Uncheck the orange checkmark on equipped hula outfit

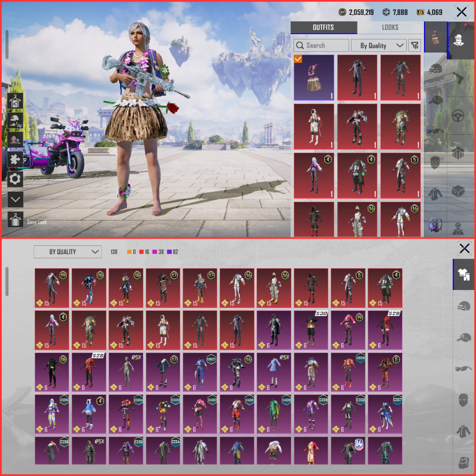coord(298,59)
